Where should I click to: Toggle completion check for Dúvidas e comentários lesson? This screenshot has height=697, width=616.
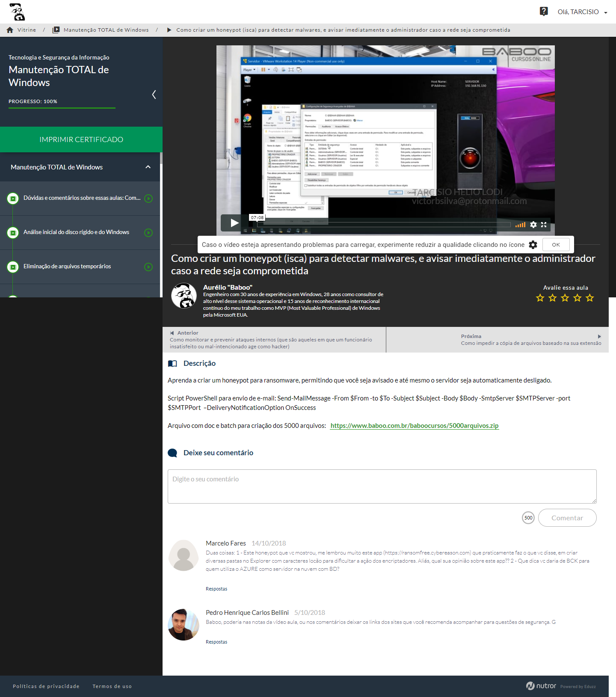point(148,199)
